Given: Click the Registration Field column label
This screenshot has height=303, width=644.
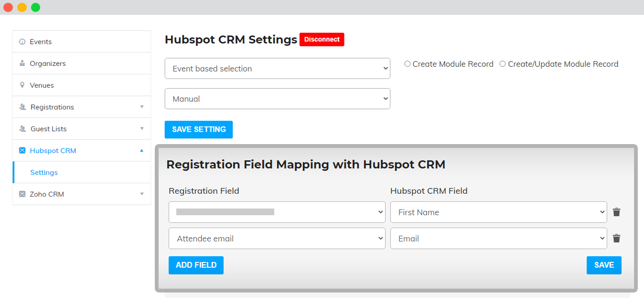Looking at the screenshot, I should [204, 191].
